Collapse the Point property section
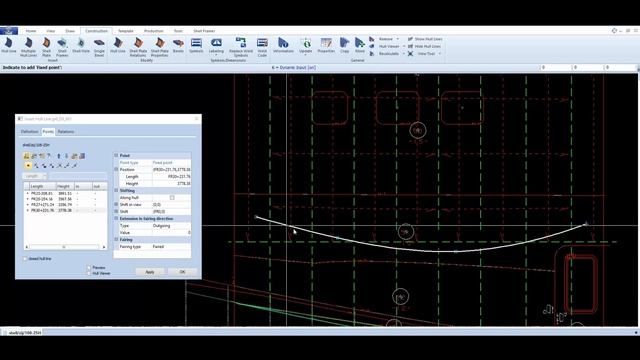The height and width of the screenshot is (360, 640). point(116,156)
